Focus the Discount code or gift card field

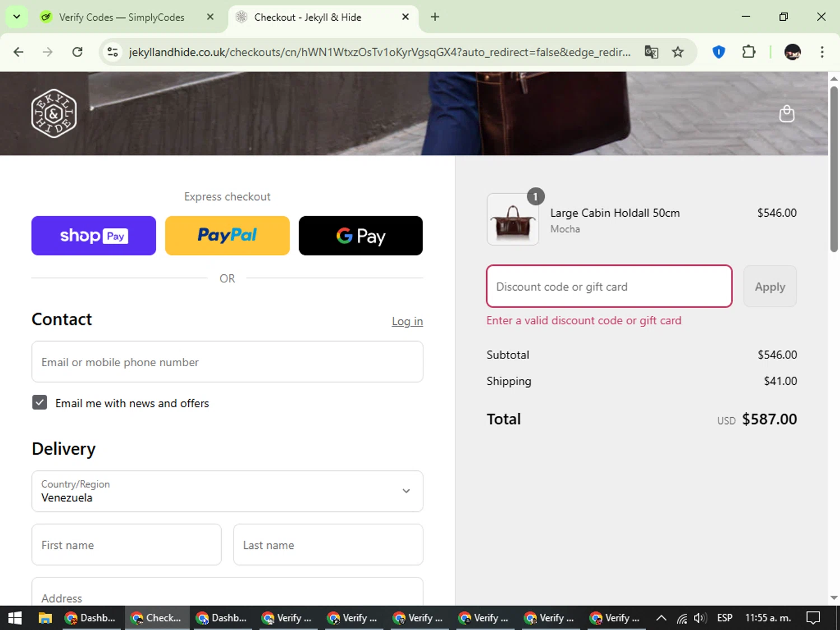pyautogui.click(x=609, y=286)
